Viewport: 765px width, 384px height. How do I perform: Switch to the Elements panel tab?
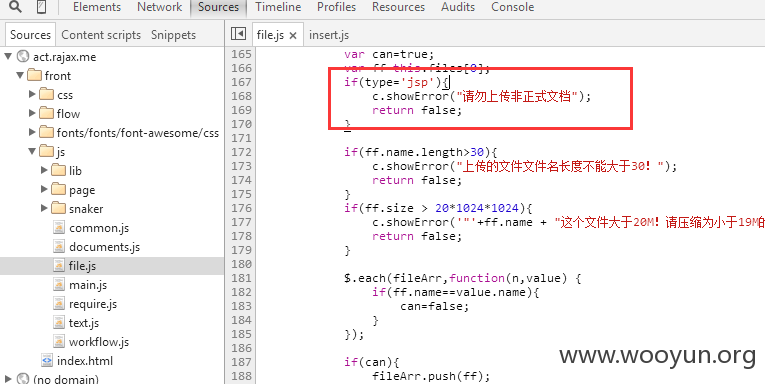[x=97, y=7]
